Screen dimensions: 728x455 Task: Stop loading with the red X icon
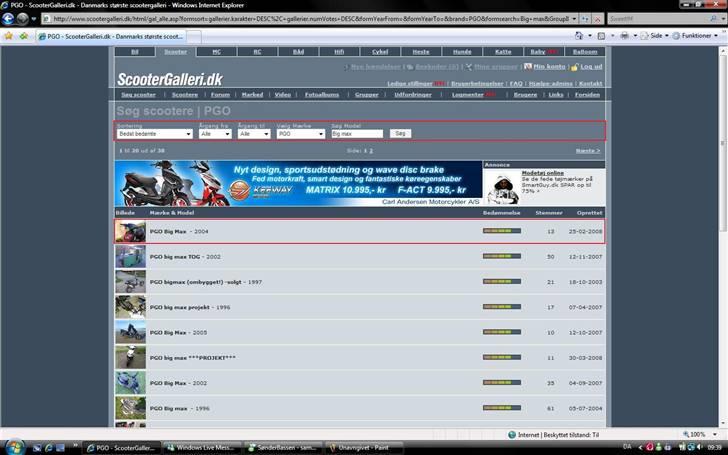[x=598, y=19]
